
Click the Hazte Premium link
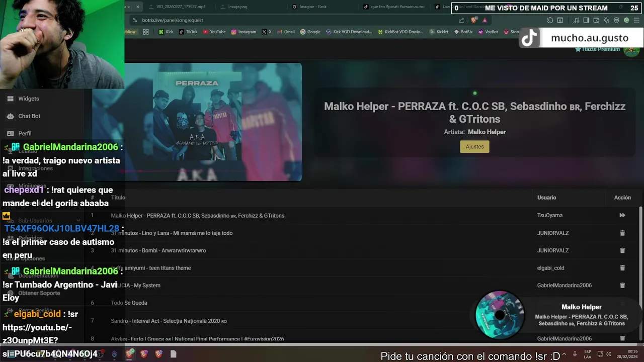[x=597, y=49]
